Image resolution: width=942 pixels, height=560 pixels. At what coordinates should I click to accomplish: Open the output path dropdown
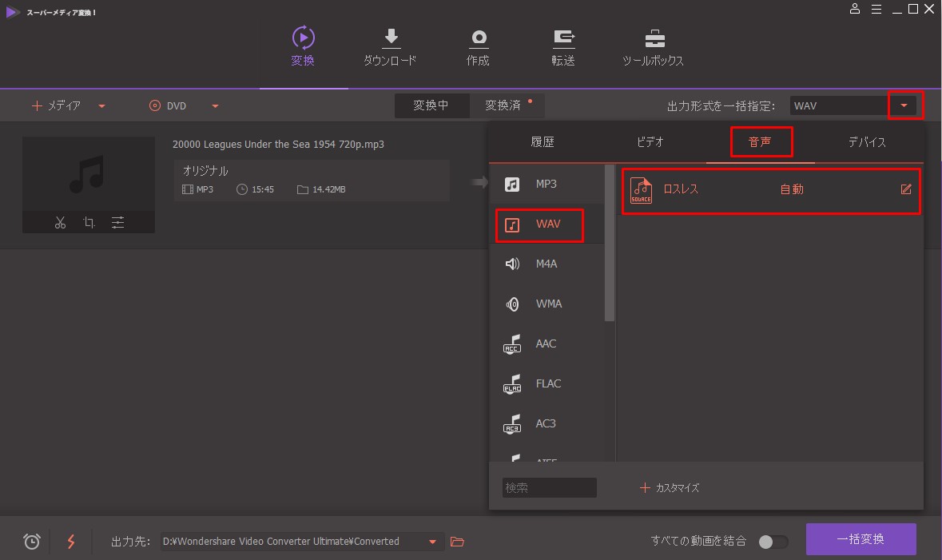tap(432, 542)
